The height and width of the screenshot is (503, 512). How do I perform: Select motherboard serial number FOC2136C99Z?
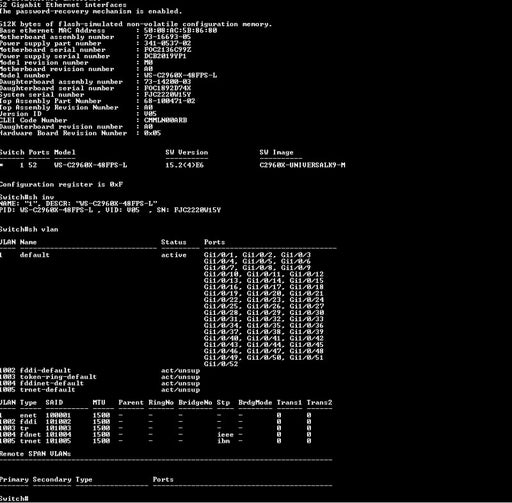[x=167, y=50]
